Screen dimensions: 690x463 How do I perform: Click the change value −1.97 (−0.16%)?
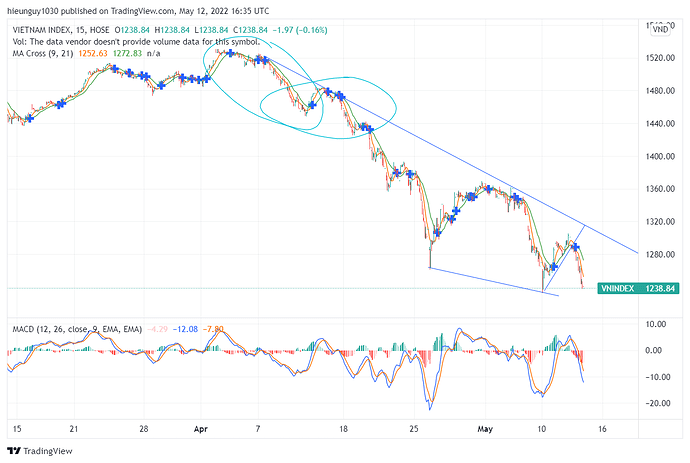(300, 30)
